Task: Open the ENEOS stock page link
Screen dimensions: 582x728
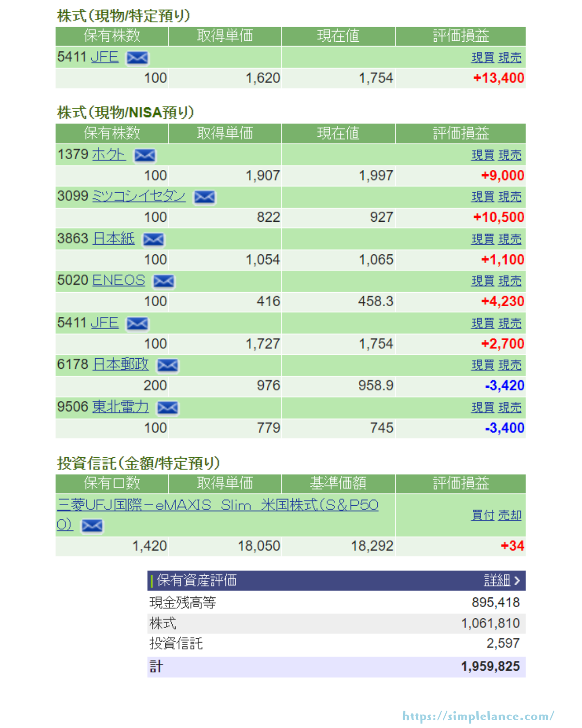Action: pos(118,281)
